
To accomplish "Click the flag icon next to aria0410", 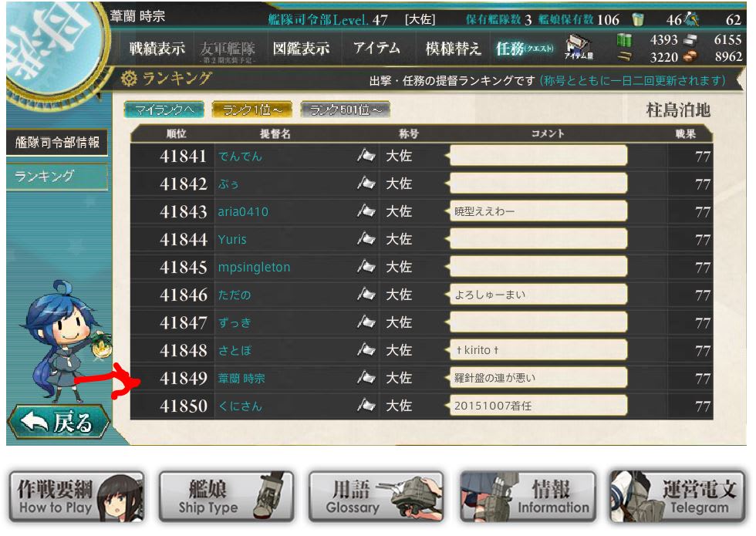I will tap(366, 211).
